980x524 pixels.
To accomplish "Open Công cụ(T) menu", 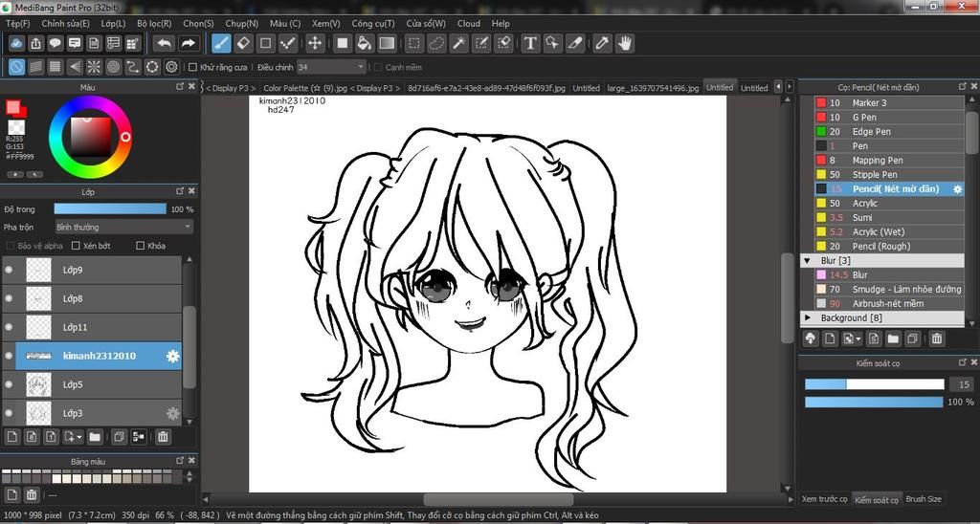I will [x=373, y=23].
